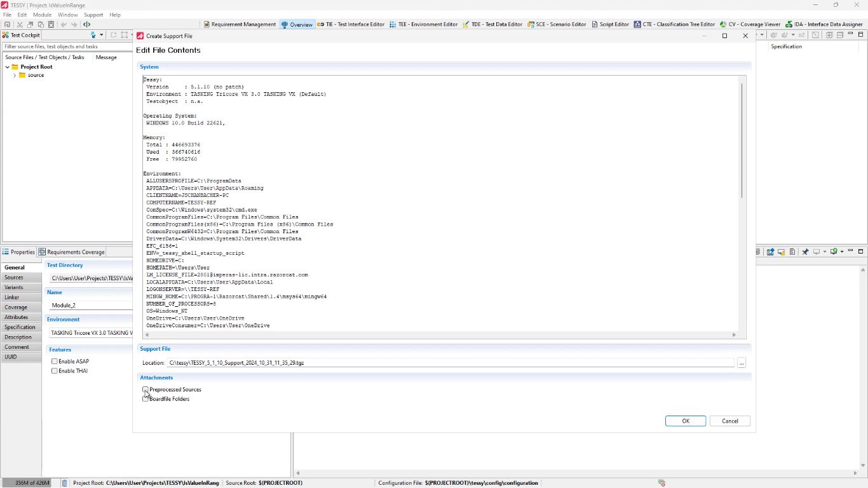
Task: Select the Attributes properties section
Action: point(22,317)
